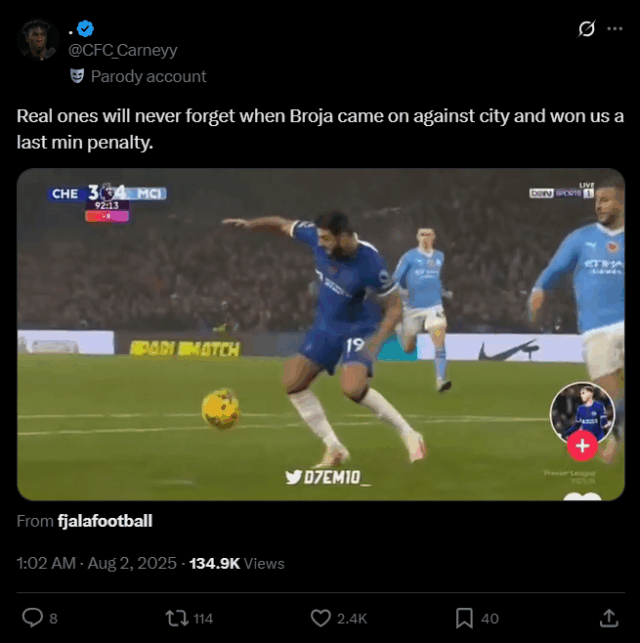Tap the red plus follow button
The height and width of the screenshot is (643, 640).
582,445
